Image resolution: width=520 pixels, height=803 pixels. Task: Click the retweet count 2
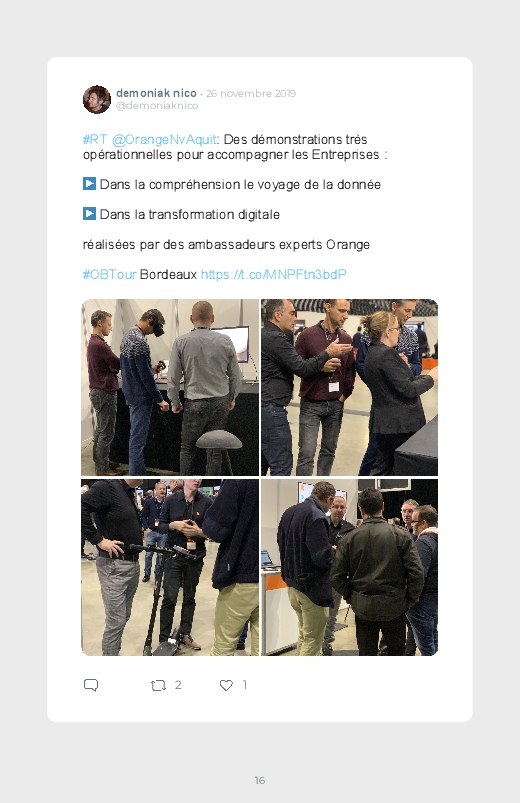178,685
